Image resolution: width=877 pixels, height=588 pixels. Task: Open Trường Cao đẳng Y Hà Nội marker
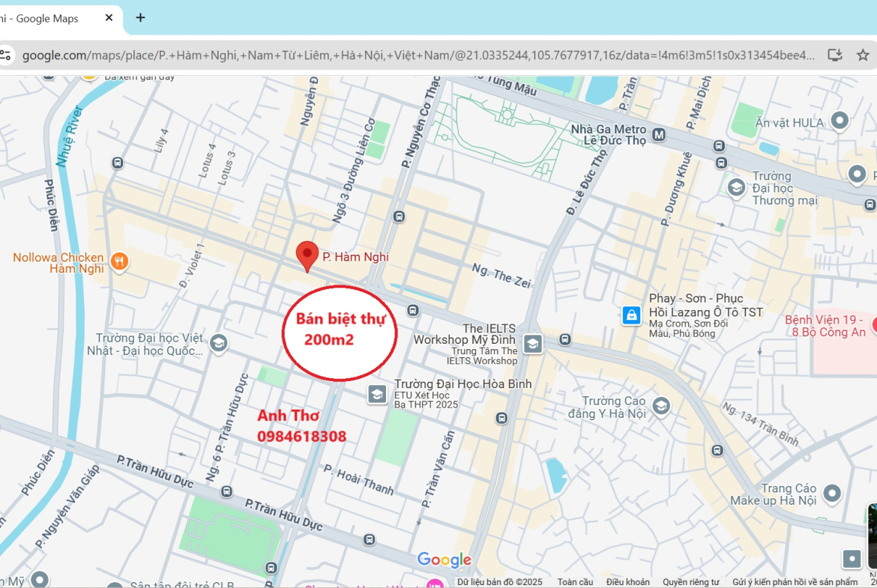661,406
